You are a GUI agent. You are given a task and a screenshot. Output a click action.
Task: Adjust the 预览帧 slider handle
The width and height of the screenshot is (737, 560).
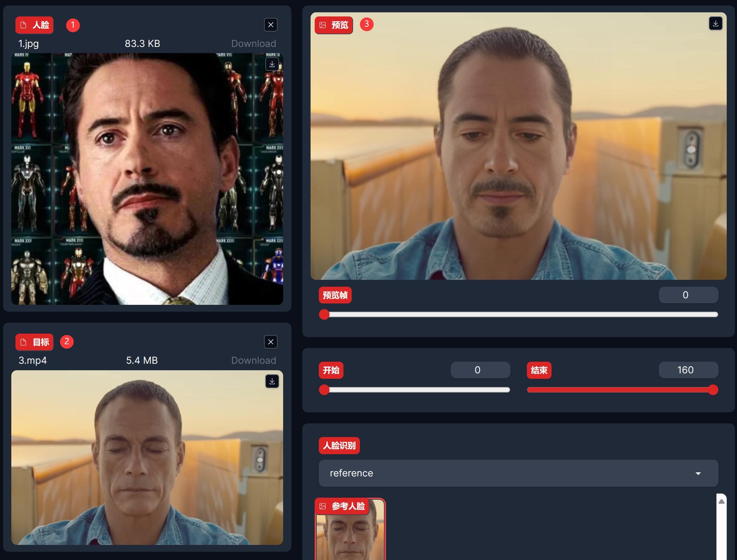tap(324, 314)
